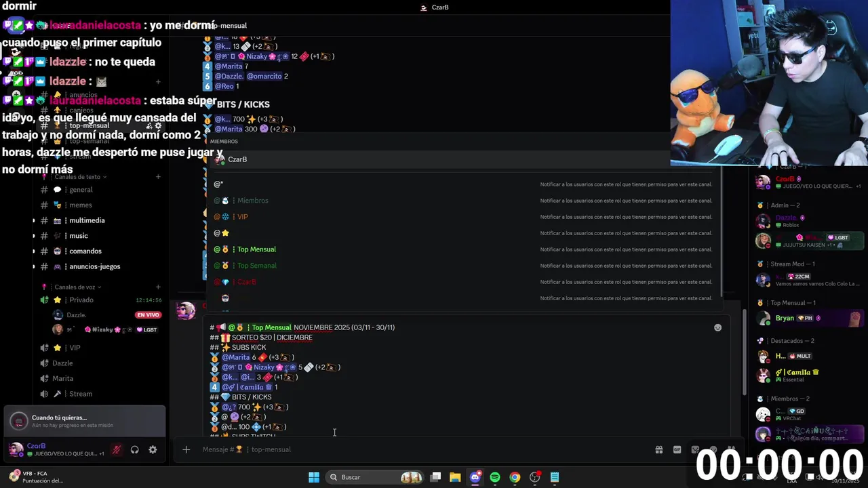Click Camila in the member list
The image size is (868, 488).
pos(809,375)
